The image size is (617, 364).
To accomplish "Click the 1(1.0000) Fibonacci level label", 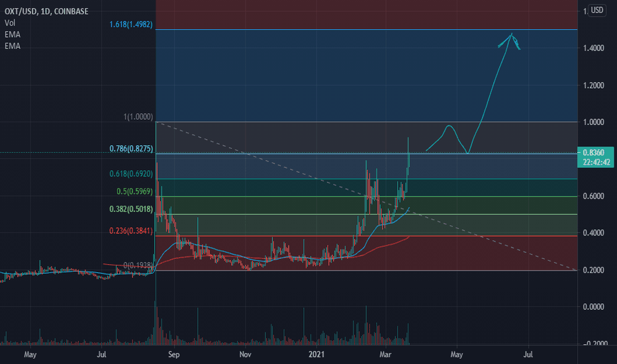I will pyautogui.click(x=138, y=117).
